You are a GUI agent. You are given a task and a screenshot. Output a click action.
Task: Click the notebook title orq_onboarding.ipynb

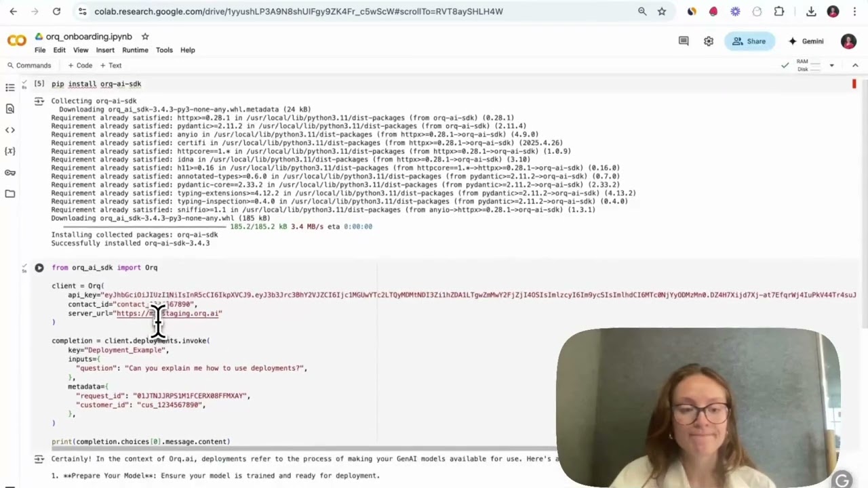pyautogui.click(x=89, y=37)
